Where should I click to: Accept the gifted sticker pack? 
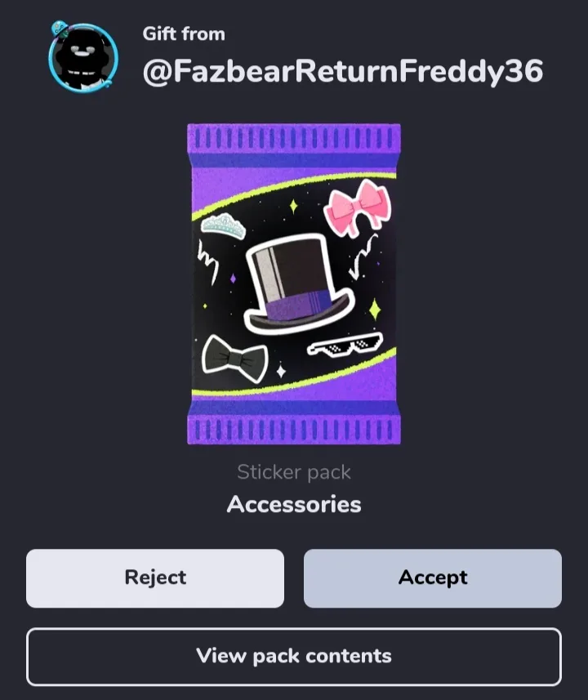(433, 578)
